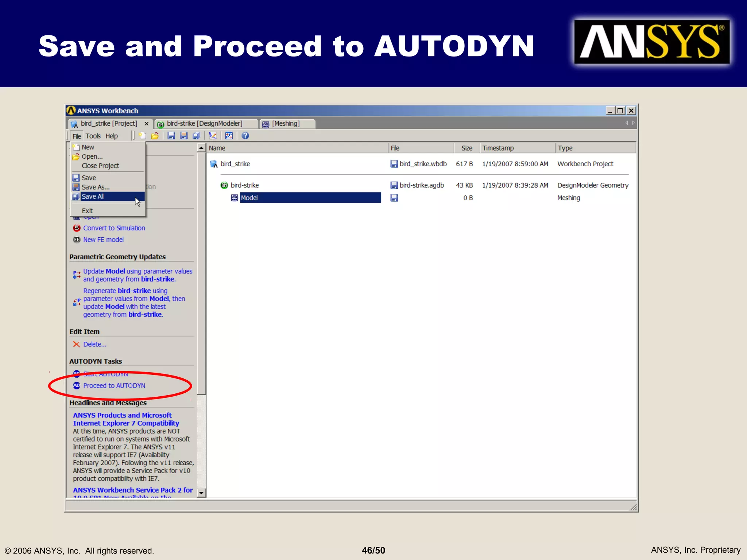Minimize the ANSYS Workbench window
This screenshot has width=747, height=560.
(x=610, y=110)
